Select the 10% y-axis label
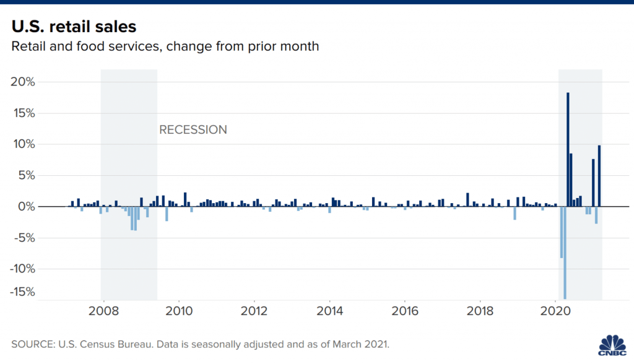 tap(22, 144)
